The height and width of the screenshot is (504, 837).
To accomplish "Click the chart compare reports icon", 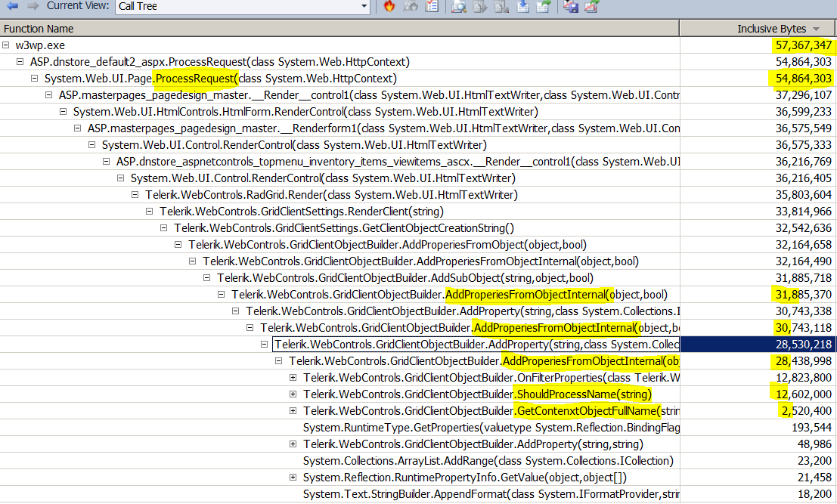I will [591, 6].
